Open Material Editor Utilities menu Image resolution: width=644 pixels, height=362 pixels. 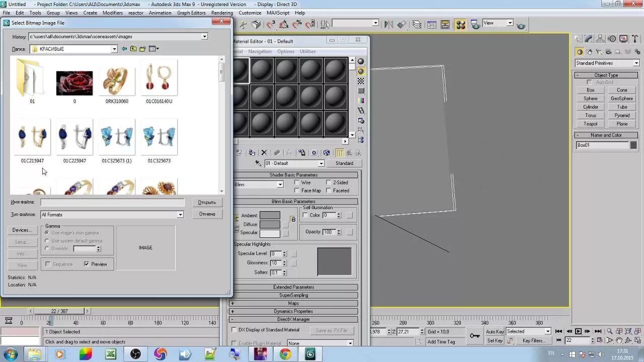[x=307, y=51]
